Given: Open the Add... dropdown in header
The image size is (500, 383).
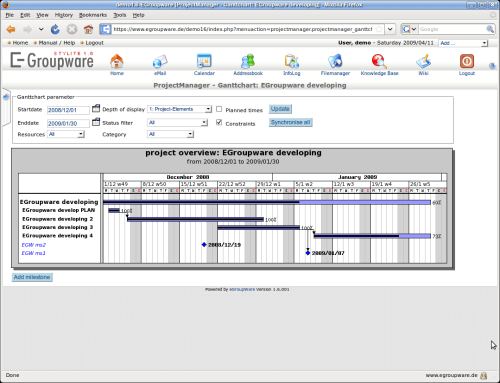Looking at the screenshot, I should tap(463, 43).
